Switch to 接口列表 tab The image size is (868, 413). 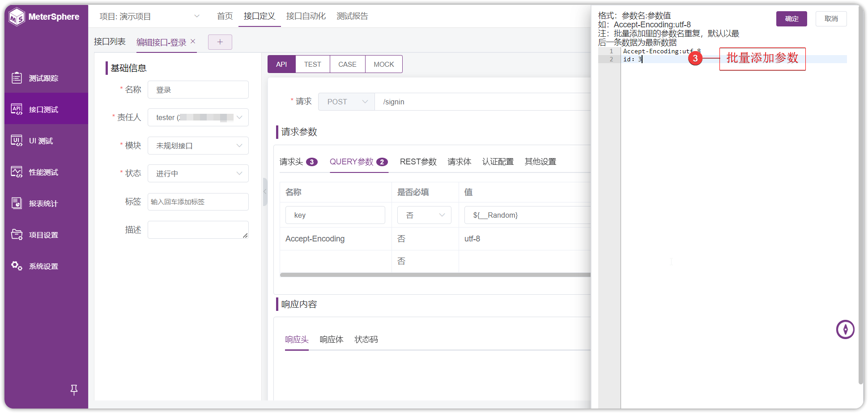point(110,42)
